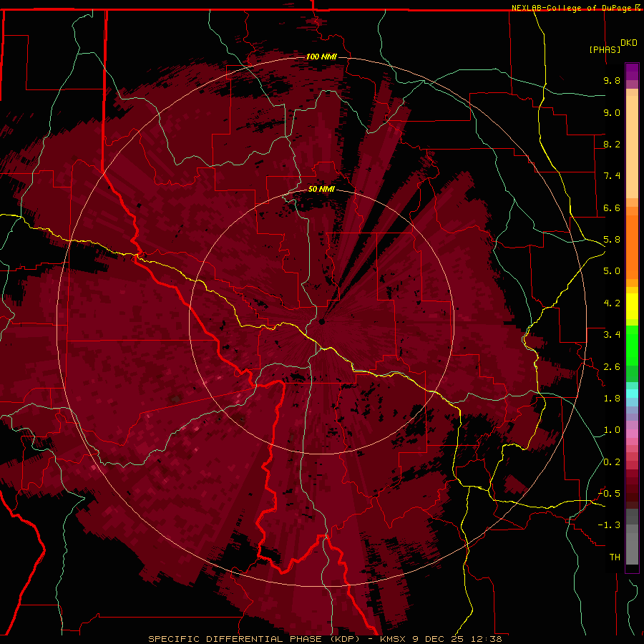Click the pink segment of the color scale
644x644 pixels.
click(632, 434)
